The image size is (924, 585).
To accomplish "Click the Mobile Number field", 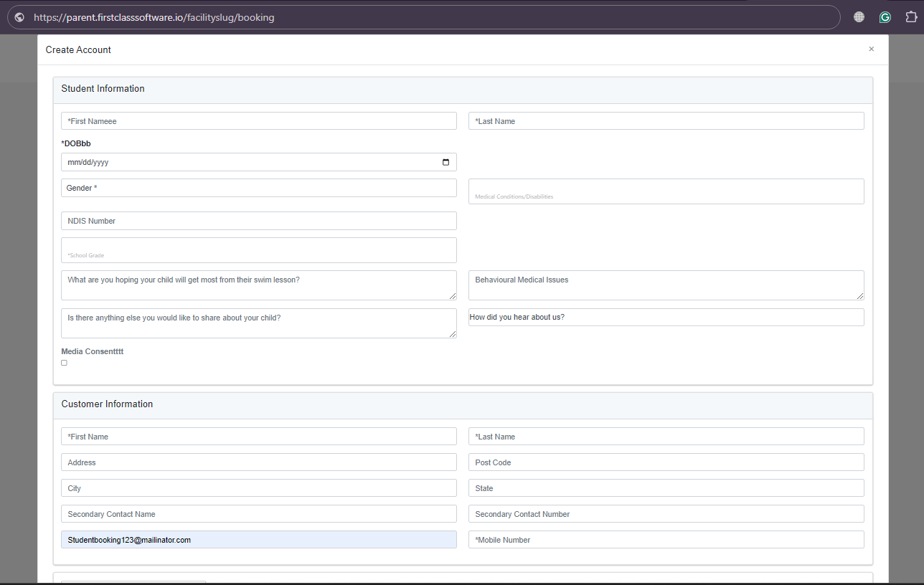I will (x=666, y=540).
